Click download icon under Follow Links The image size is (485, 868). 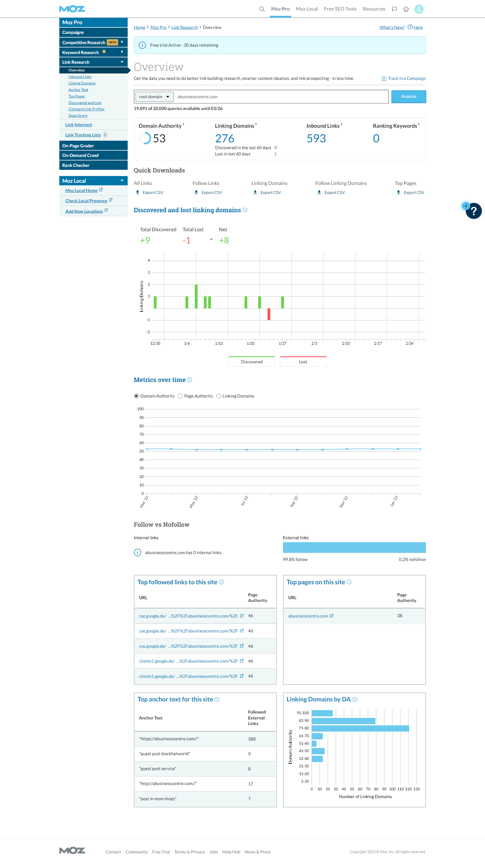pos(196,192)
